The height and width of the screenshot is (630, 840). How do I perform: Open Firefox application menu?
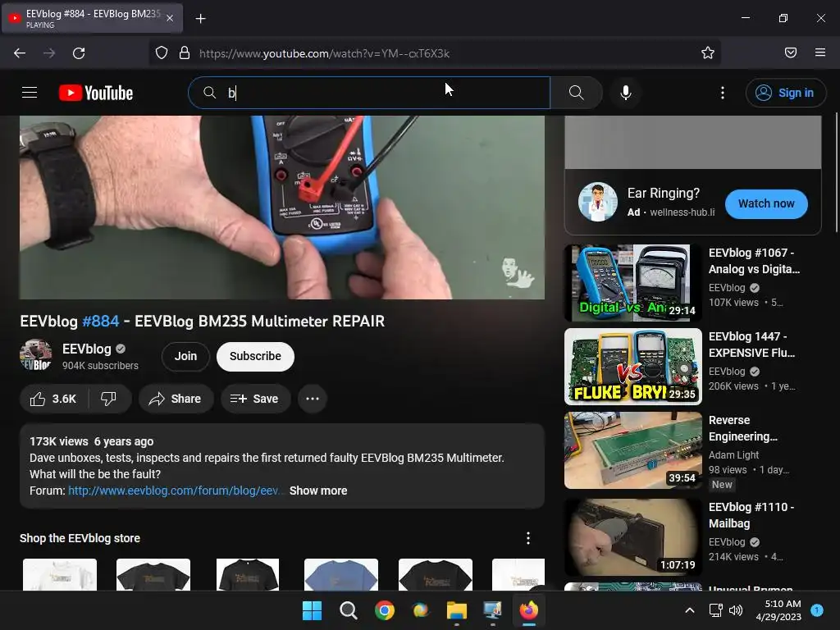[x=820, y=52]
